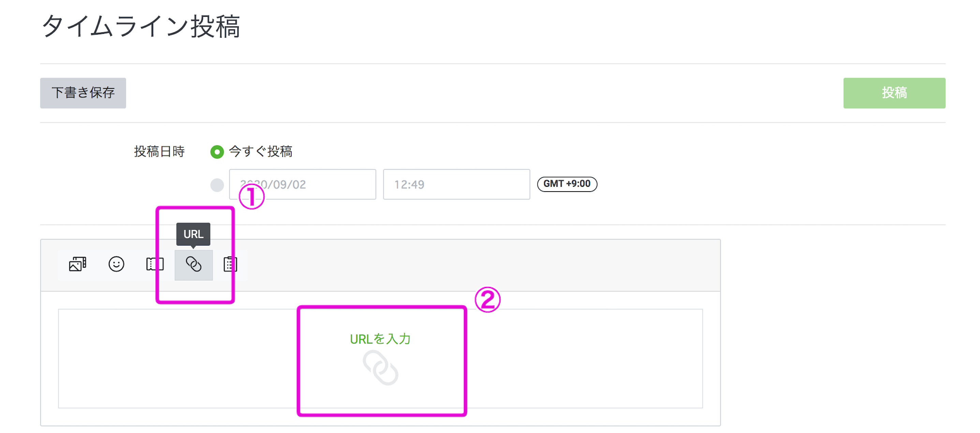This screenshot has height=433, width=980.
Task: Open the emoji sticker picker icon
Action: pos(116,264)
